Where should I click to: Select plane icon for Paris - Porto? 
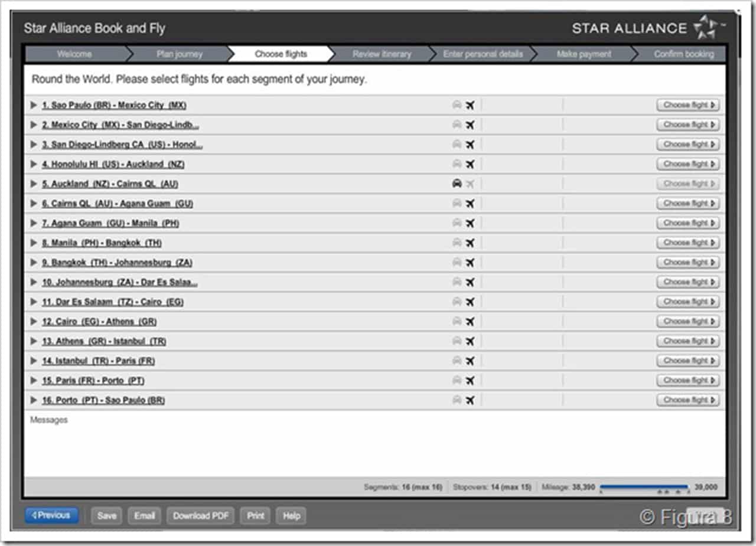coord(470,381)
